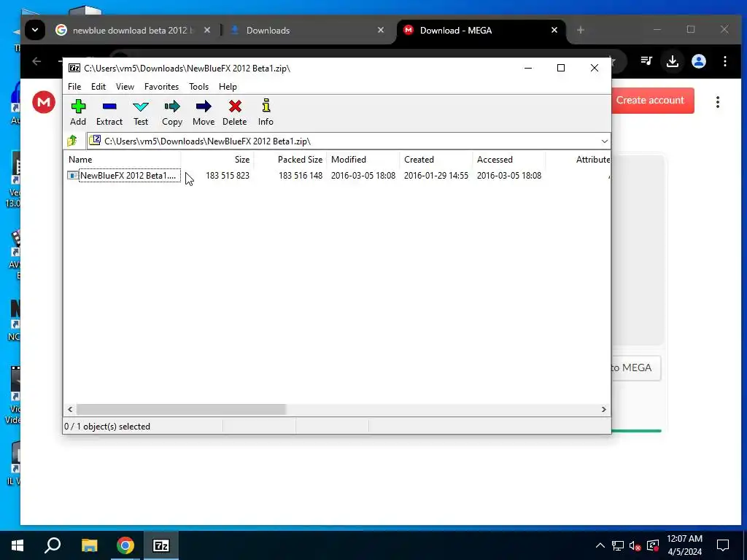
Task: Click the size value 183 515 823
Action: 228,176
